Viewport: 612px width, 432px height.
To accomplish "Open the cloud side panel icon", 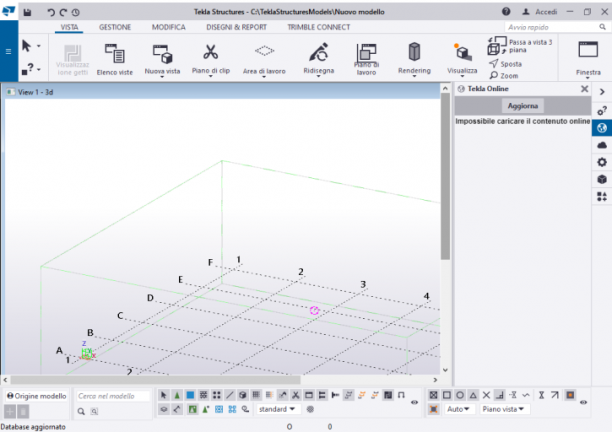I will click(602, 145).
